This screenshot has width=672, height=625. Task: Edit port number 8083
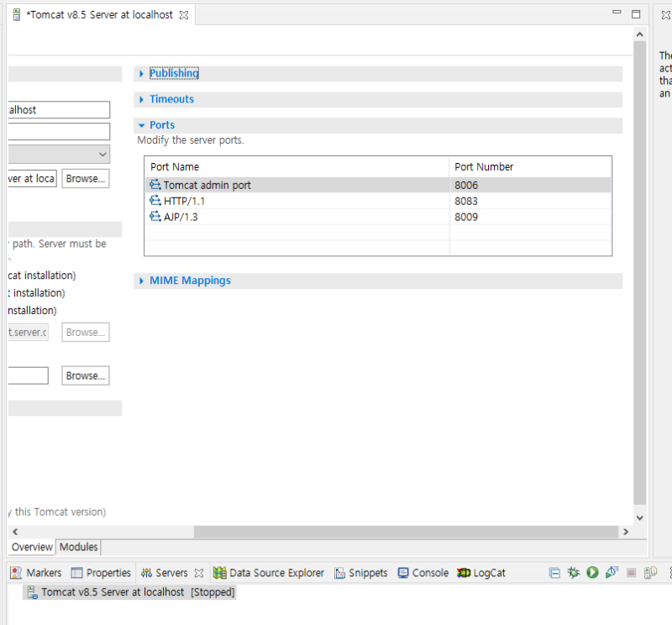[x=466, y=201]
